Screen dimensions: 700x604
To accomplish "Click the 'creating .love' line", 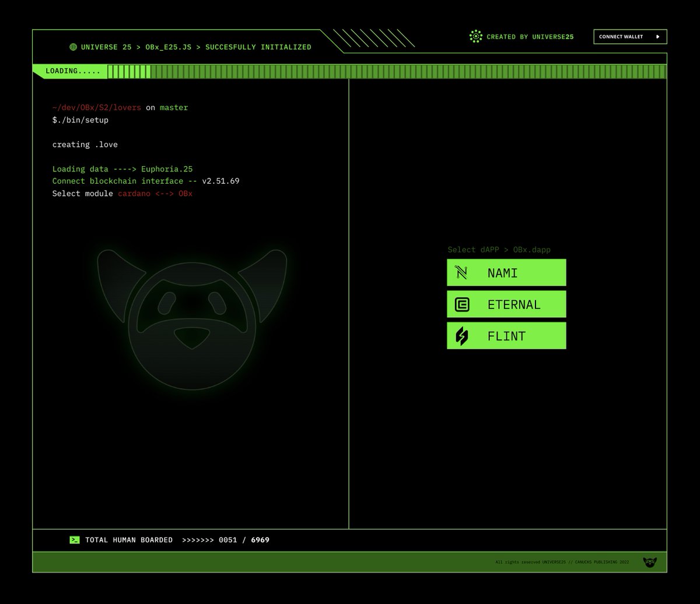I will (85, 145).
